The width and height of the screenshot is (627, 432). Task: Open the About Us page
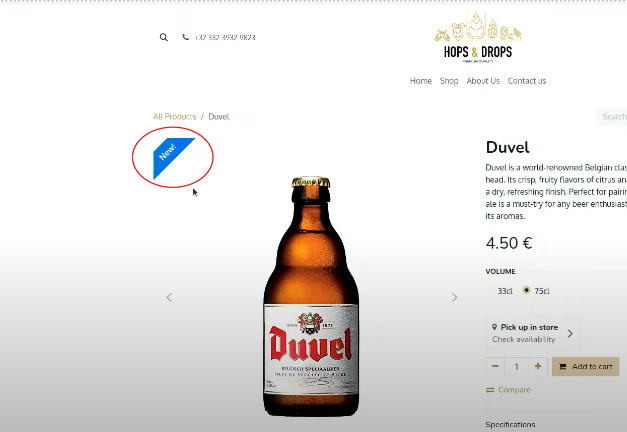point(483,81)
